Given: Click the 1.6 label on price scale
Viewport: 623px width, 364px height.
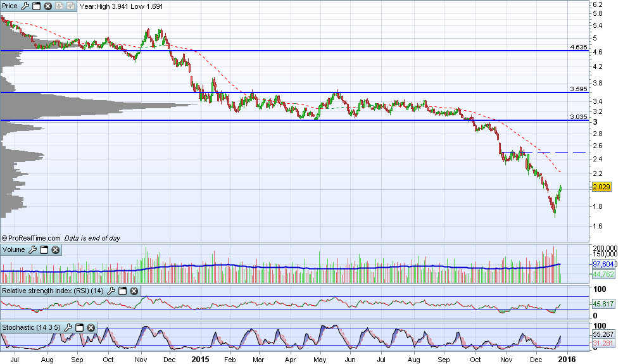Looking at the screenshot, I should (598, 226).
